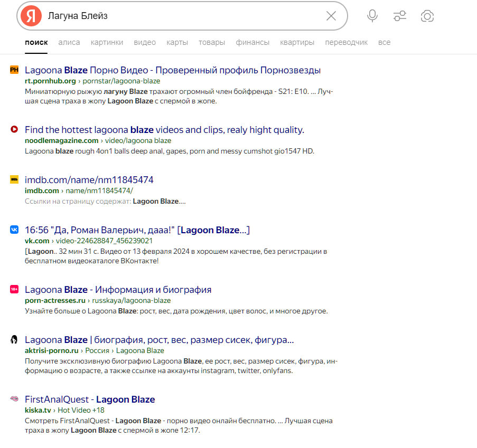Click the Yandex logo icon

tap(31, 16)
